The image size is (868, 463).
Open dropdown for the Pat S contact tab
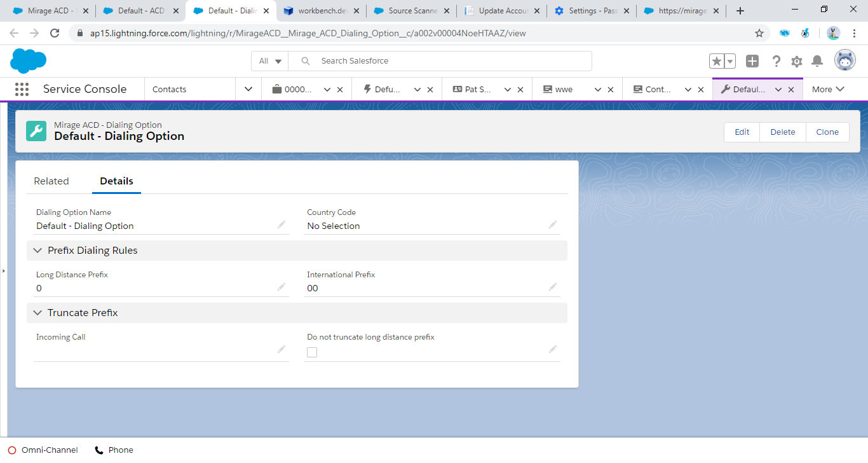[x=508, y=90]
